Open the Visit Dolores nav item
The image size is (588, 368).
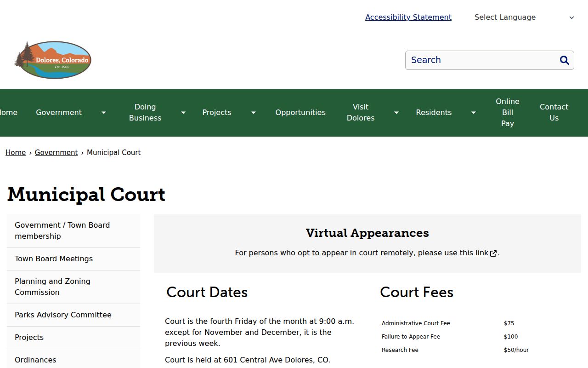coord(361,112)
